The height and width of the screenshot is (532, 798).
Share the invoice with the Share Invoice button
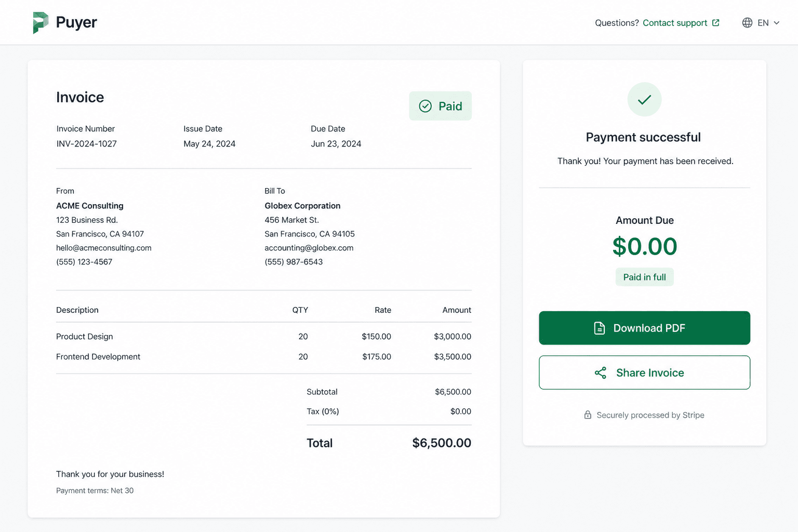(x=644, y=373)
